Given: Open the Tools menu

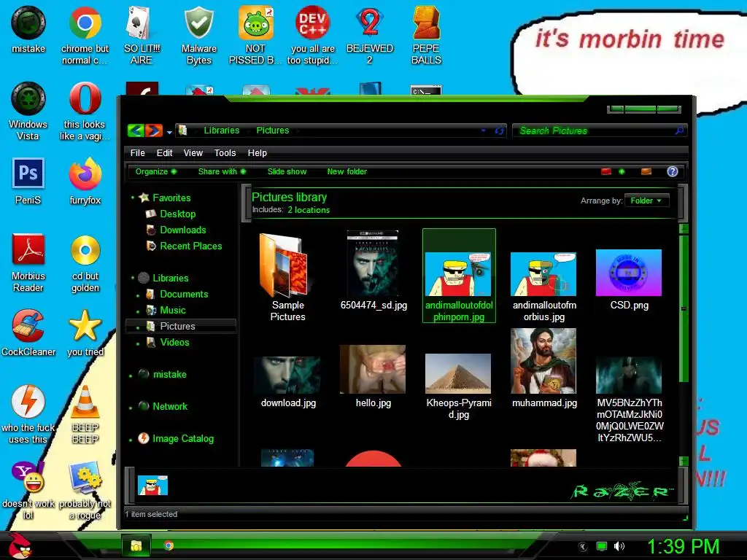Looking at the screenshot, I should [x=225, y=153].
